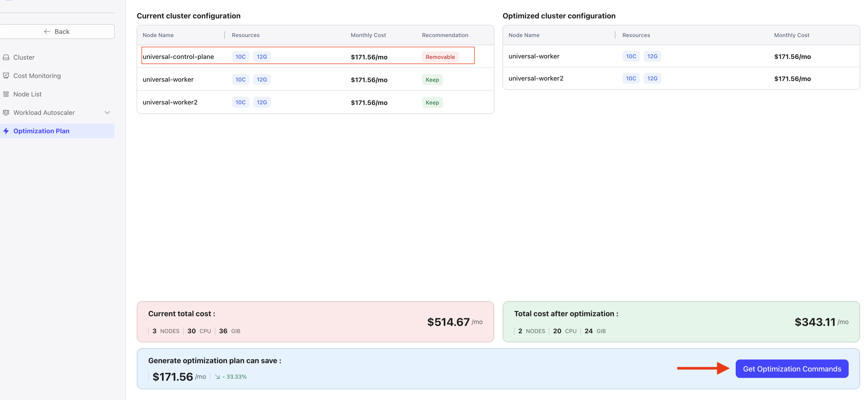The image size is (868, 400).
Task: Click the back arrow icon
Action: [47, 31]
